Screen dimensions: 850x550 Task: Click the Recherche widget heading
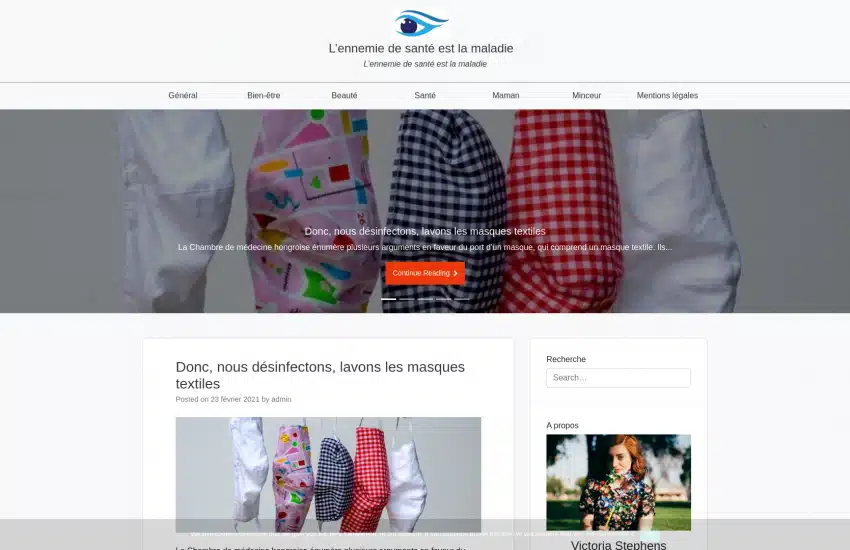566,359
